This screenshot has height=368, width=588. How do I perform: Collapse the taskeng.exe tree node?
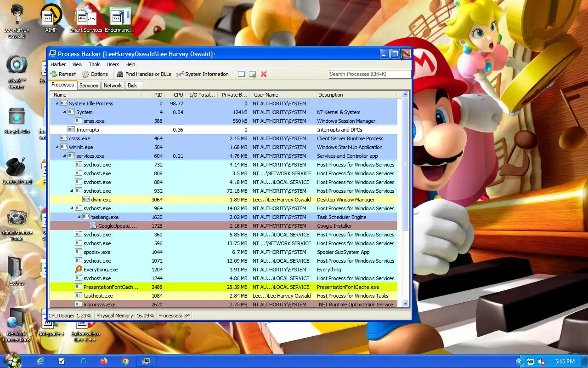(79, 217)
